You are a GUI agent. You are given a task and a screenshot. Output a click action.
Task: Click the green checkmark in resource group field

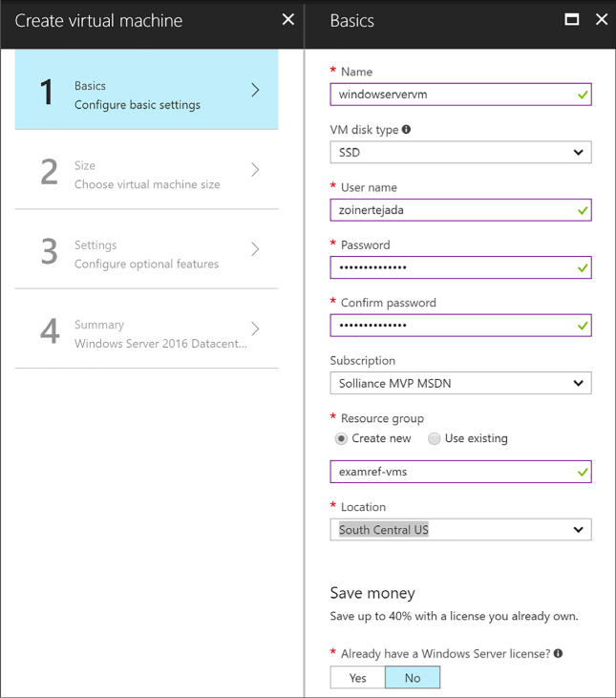(x=583, y=473)
